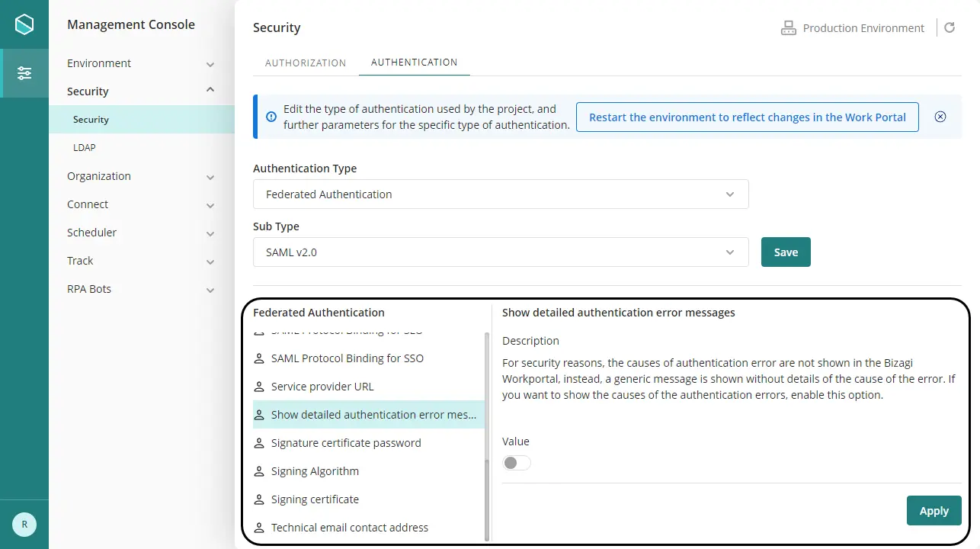Click the Bizagi logo icon
Viewport: 980px width, 549px height.
(24, 24)
